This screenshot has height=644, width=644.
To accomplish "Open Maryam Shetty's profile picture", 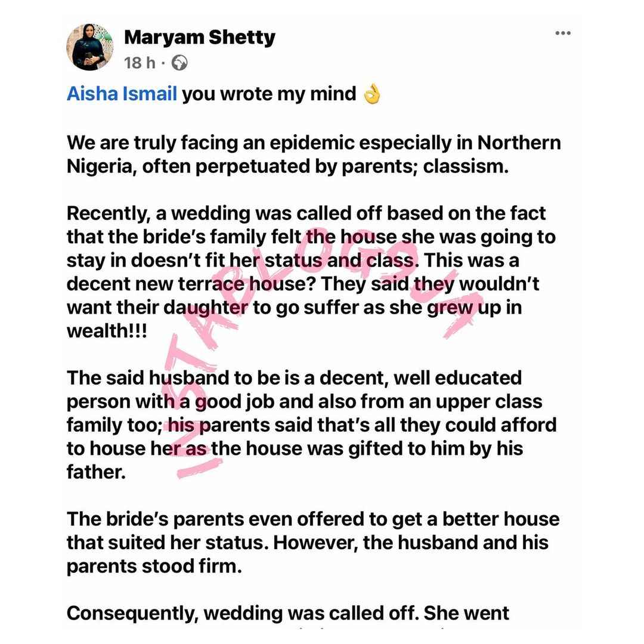I will (x=90, y=47).
